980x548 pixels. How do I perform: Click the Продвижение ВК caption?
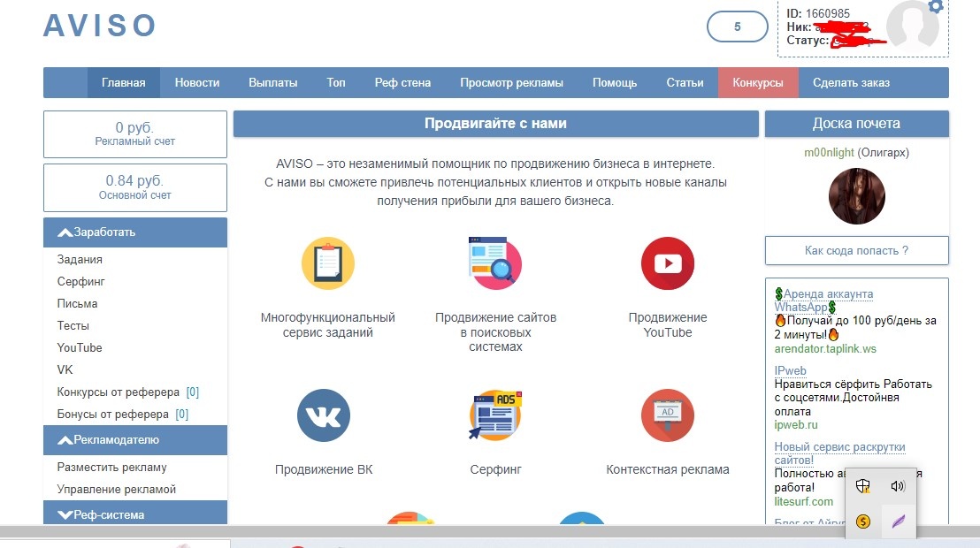click(x=324, y=470)
